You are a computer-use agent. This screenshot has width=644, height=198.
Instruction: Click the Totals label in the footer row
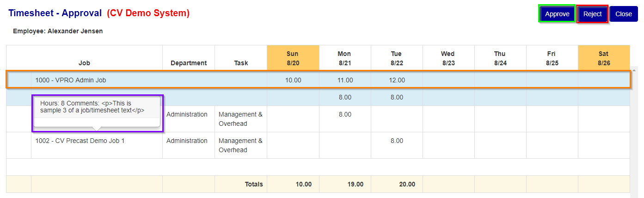[254, 184]
